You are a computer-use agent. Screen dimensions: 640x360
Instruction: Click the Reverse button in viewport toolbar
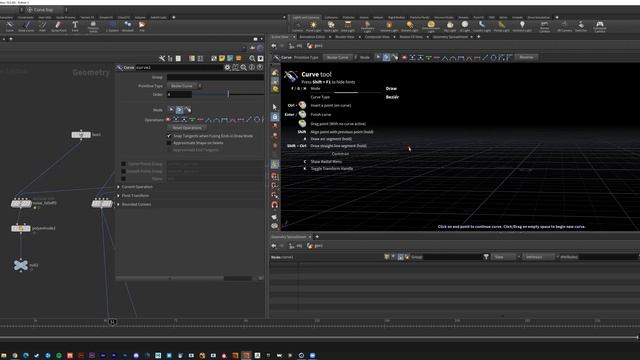[526, 57]
